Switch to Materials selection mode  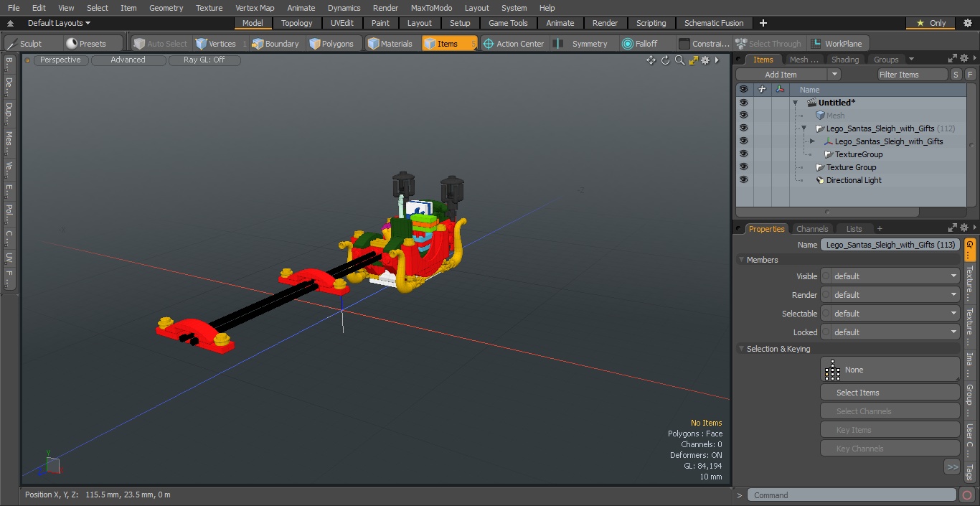(390, 44)
